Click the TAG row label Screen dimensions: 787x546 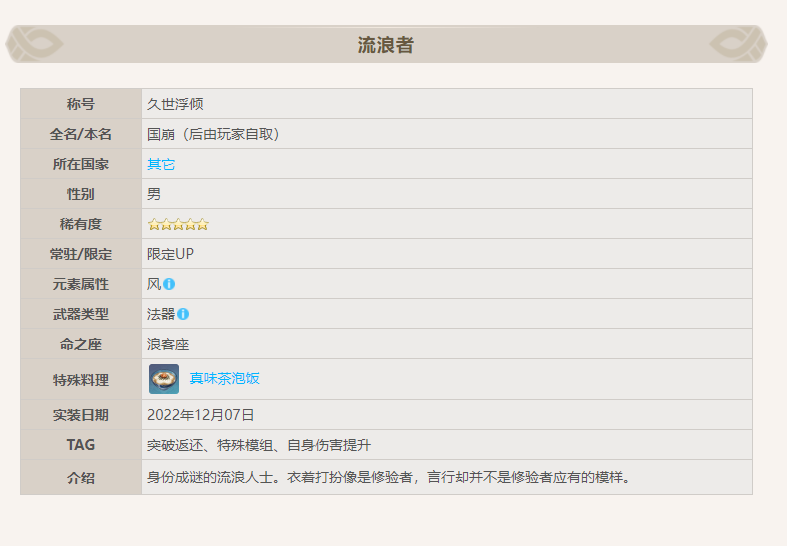point(81,445)
